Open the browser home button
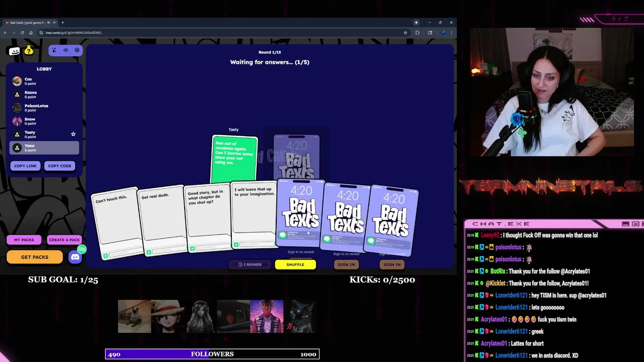 (31, 33)
